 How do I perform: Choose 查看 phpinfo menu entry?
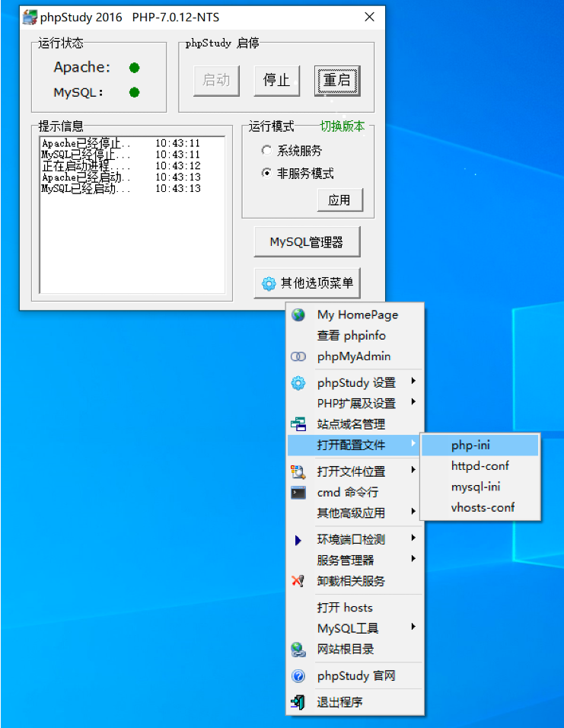tap(355, 336)
